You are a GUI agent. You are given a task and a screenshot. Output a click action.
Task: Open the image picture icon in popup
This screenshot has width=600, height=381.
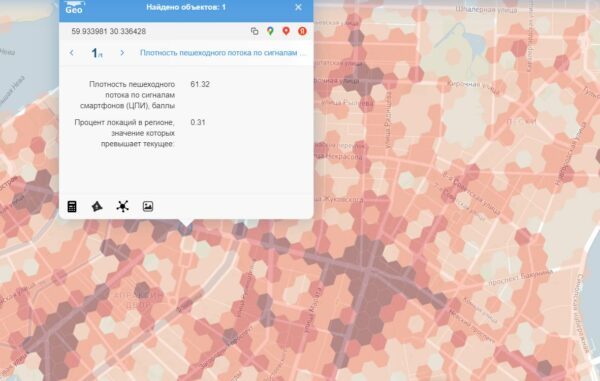click(x=148, y=207)
